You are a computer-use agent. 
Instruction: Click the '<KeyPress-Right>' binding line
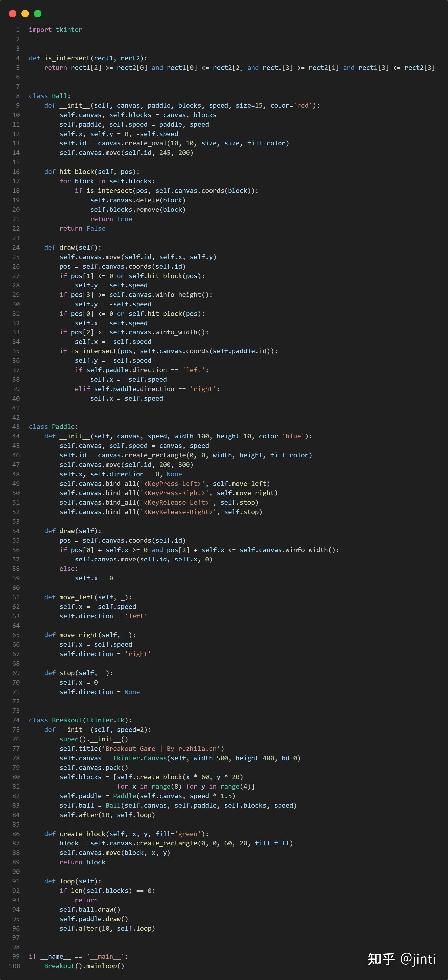coord(169,493)
